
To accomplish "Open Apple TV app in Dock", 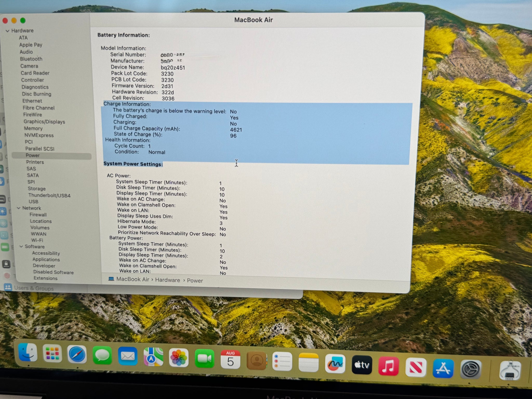I will [362, 365].
